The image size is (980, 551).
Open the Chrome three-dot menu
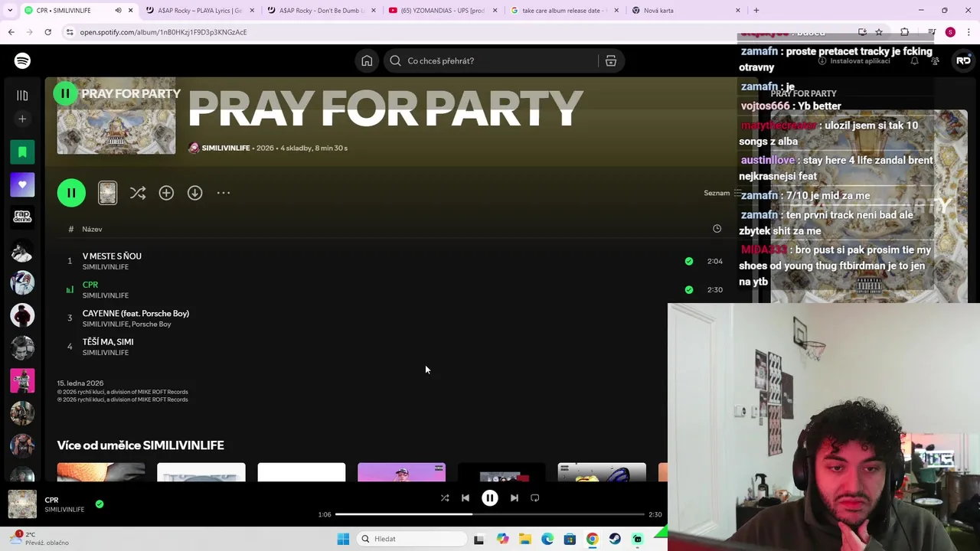(969, 32)
